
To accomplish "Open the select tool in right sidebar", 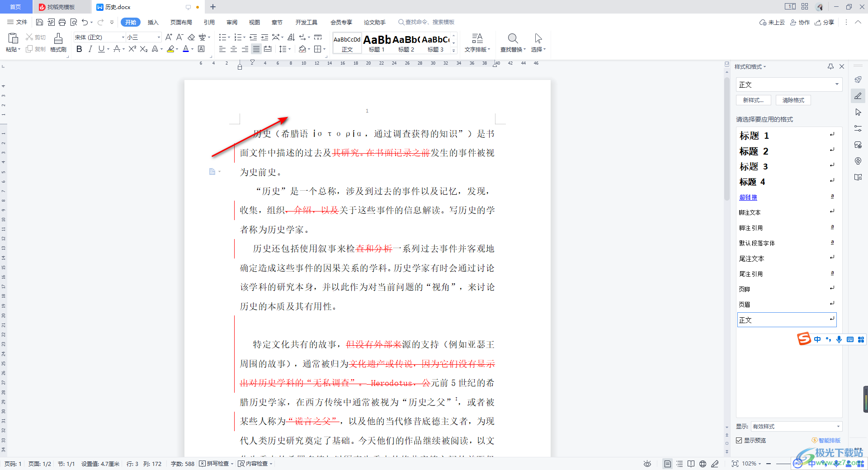I will point(858,112).
